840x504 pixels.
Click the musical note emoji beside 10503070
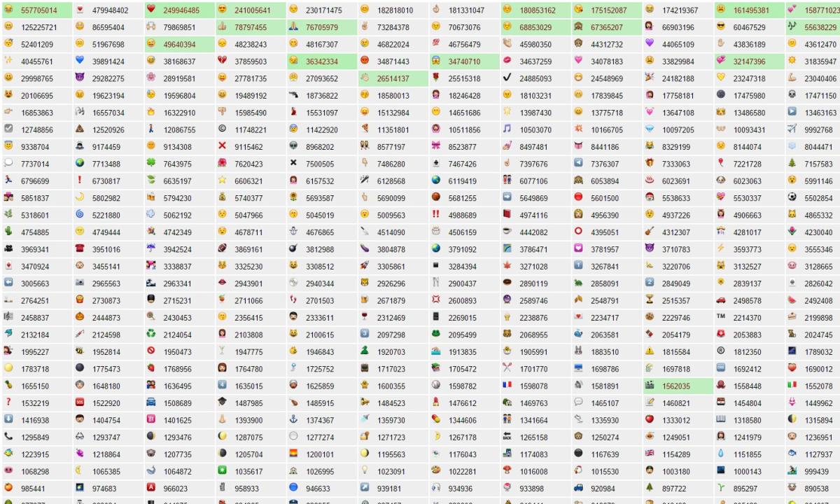point(507,129)
